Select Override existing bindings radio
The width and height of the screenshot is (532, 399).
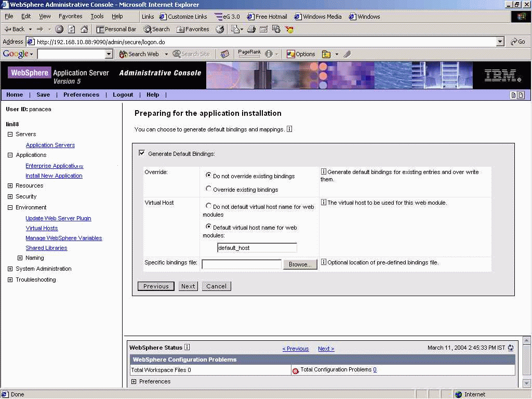click(x=208, y=188)
